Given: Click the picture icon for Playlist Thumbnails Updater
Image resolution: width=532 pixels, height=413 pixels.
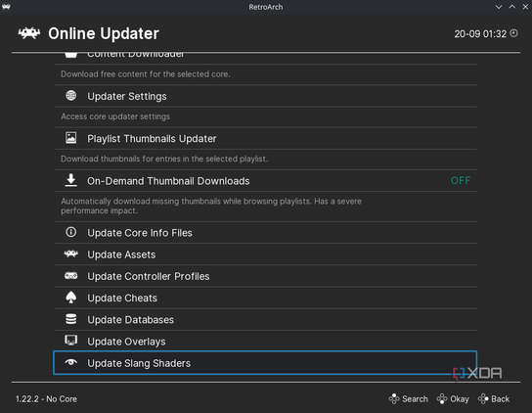Looking at the screenshot, I should 71,138.
